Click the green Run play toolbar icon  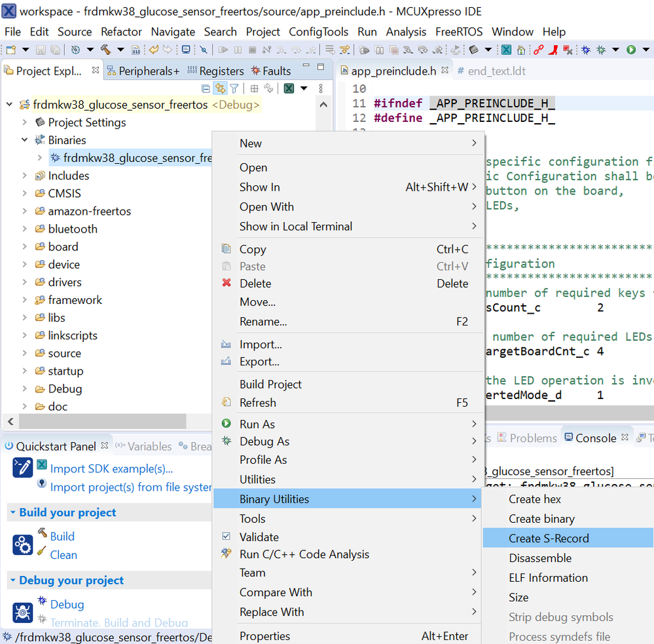[x=631, y=50]
